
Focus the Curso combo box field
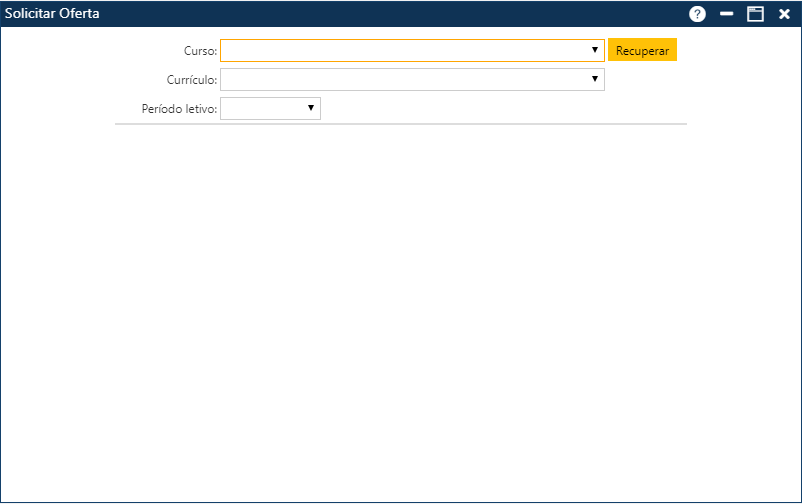[400, 50]
